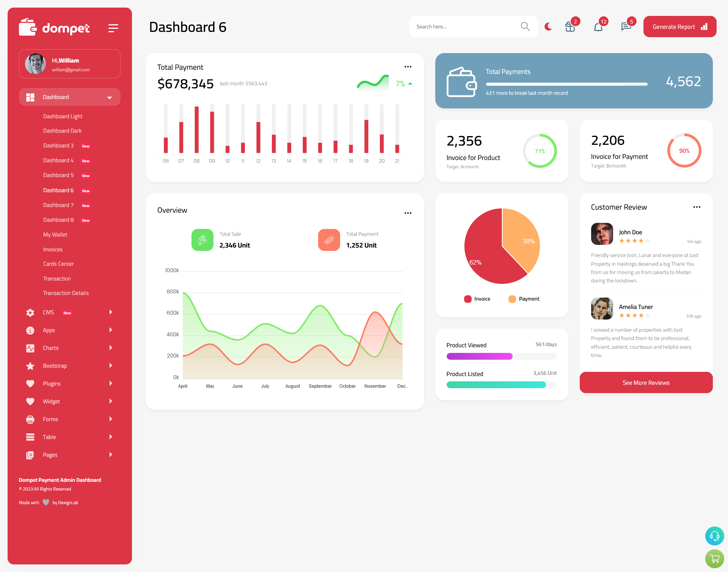
Task: Click the hamburger menu icon
Action: coord(113,27)
